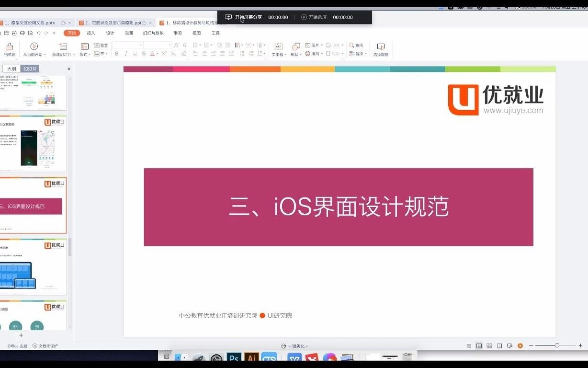Toggle italic formatting

pyautogui.click(x=125, y=53)
